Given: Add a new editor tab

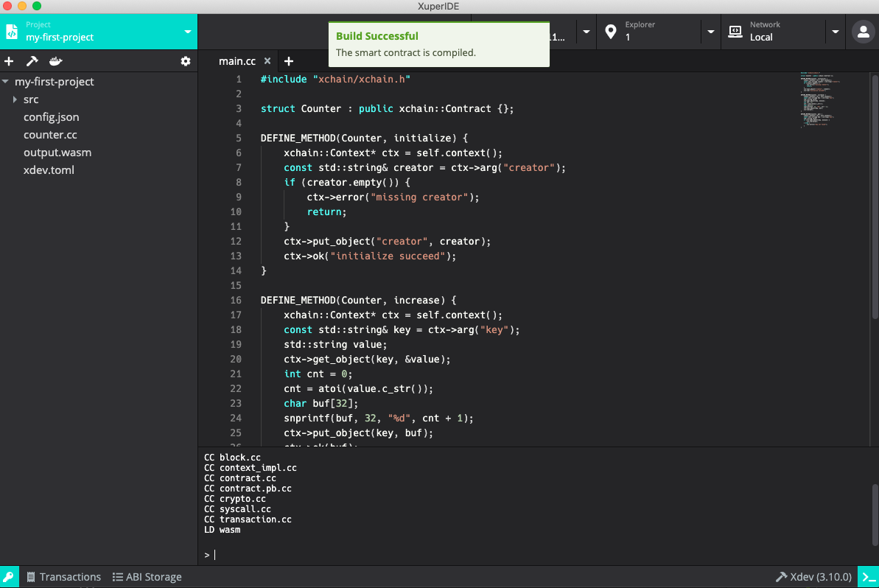Looking at the screenshot, I should point(289,61).
